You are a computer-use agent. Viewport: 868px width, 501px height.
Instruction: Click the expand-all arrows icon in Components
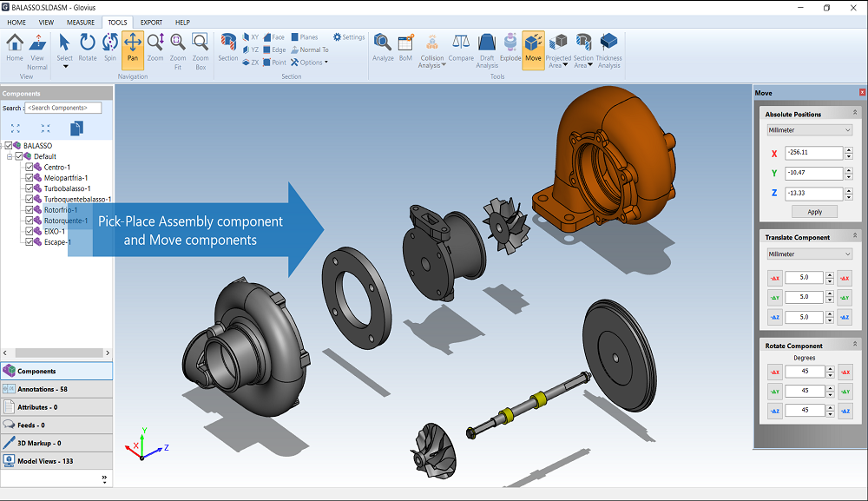(16, 129)
